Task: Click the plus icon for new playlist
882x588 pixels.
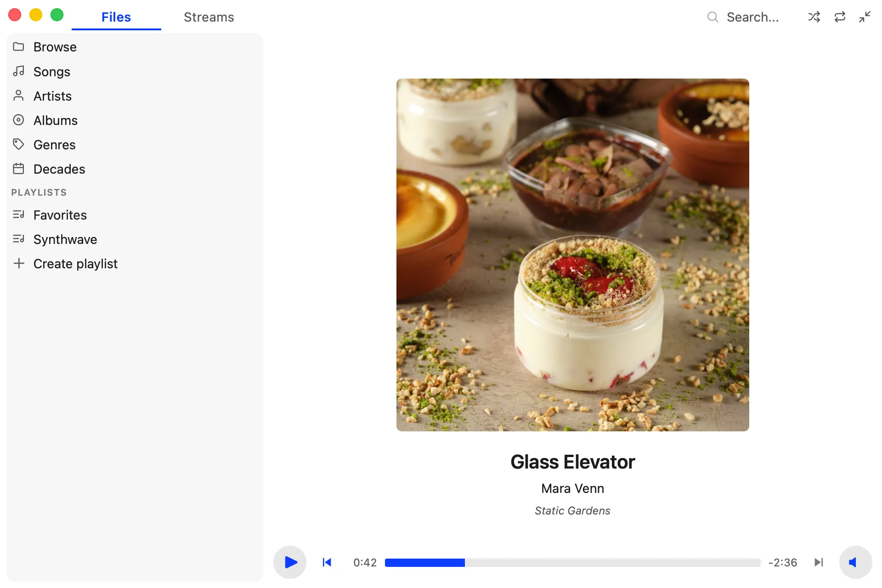Action: click(x=18, y=263)
